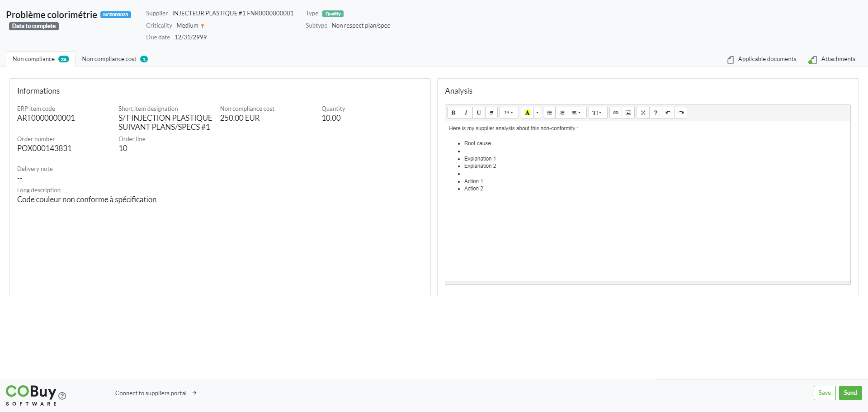This screenshot has width=868, height=412.
Task: Toggle italic formatting in Analysis editor
Action: tap(466, 113)
